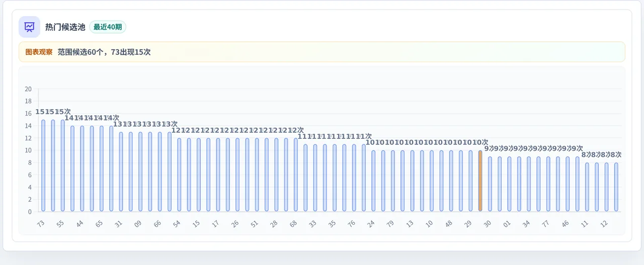Select the bar for number 76
The width and height of the screenshot is (644, 265).
pos(354,178)
